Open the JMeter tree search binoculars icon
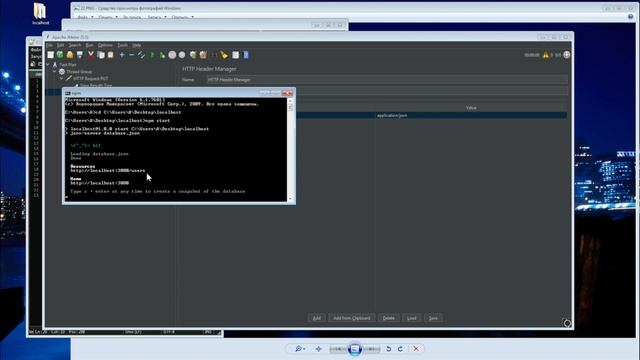The height and width of the screenshot is (360, 640). coord(214,55)
